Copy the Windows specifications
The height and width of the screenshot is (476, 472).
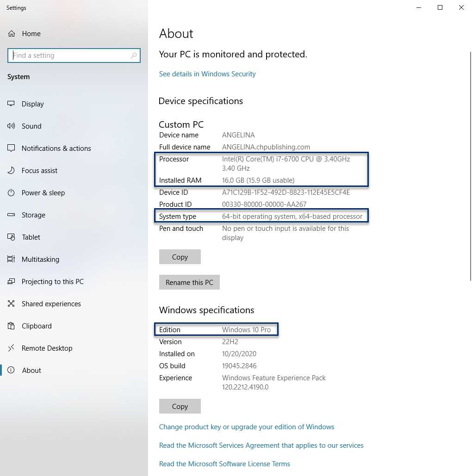tap(180, 406)
